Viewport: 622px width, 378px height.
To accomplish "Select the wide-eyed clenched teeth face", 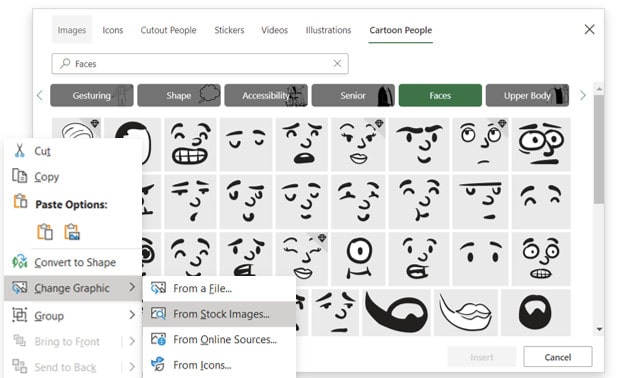I will tap(541, 259).
